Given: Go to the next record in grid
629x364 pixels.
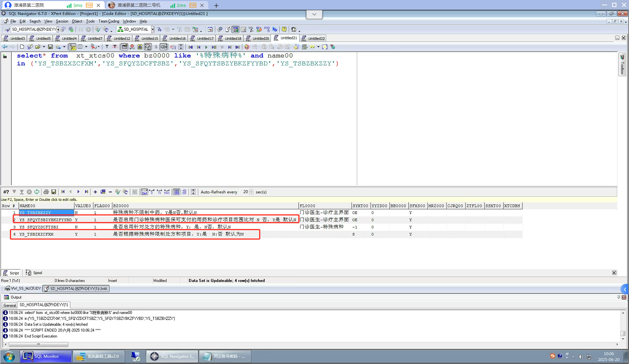Looking at the screenshot, I should (78, 192).
